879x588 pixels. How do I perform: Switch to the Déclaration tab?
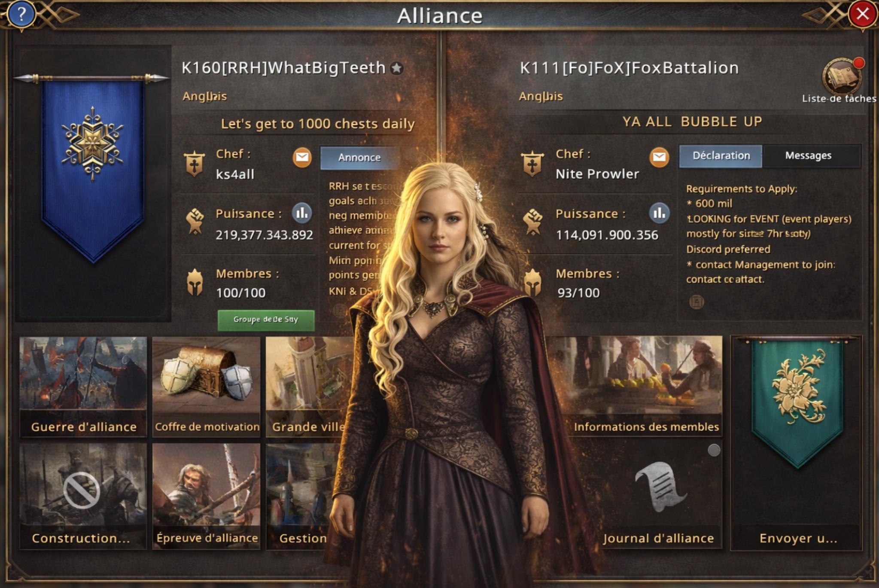721,155
